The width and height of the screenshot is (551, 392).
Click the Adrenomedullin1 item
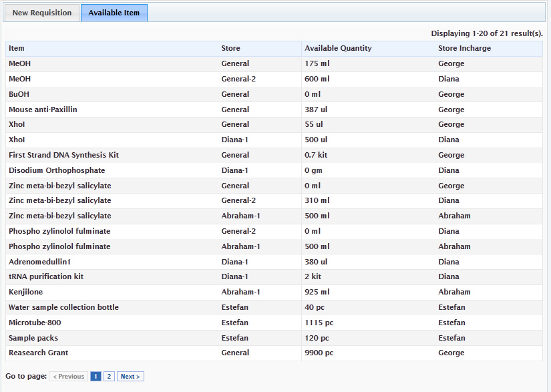[39, 262]
